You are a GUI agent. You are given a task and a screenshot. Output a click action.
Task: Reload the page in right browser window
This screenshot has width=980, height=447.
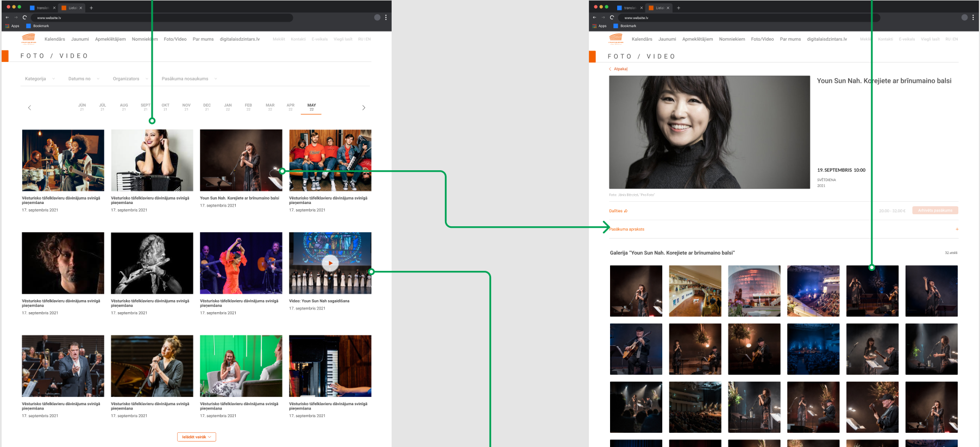(612, 17)
